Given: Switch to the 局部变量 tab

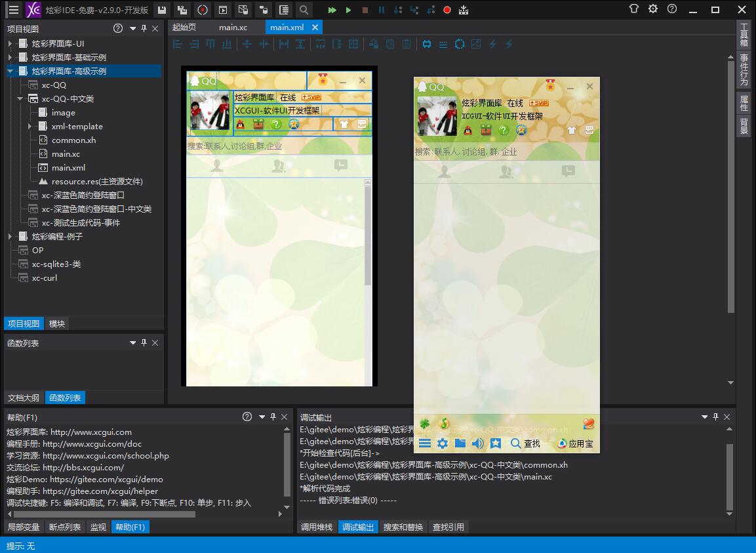Looking at the screenshot, I should click(x=24, y=527).
